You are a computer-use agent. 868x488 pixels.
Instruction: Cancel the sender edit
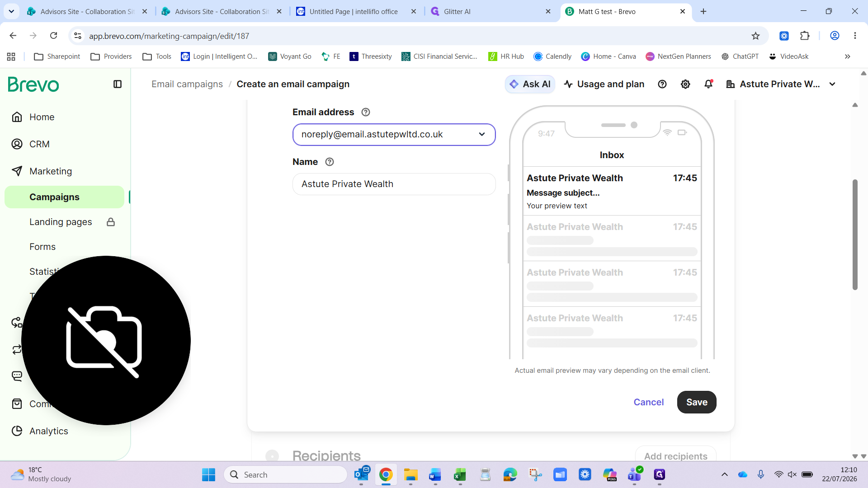tap(649, 402)
